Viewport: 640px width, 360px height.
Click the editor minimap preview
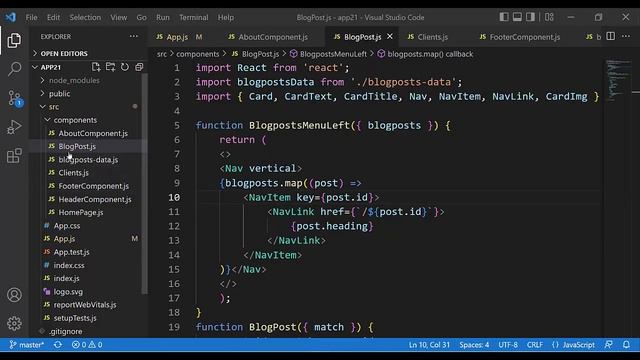618,80
